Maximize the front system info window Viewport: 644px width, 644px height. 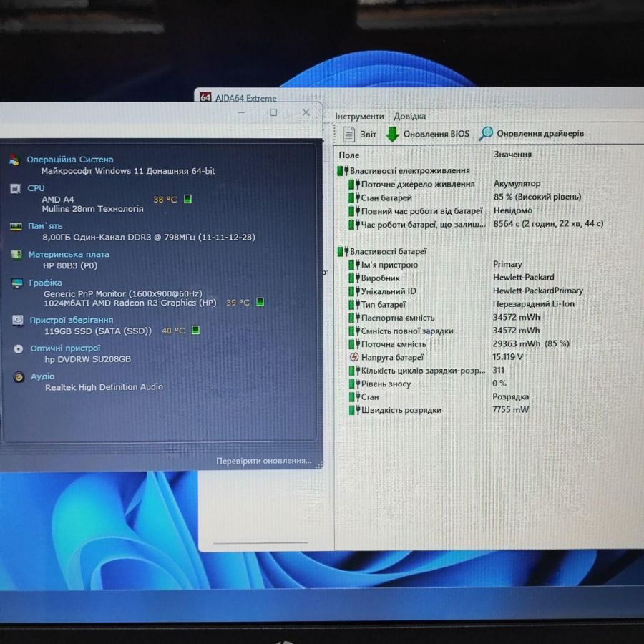tap(273, 112)
